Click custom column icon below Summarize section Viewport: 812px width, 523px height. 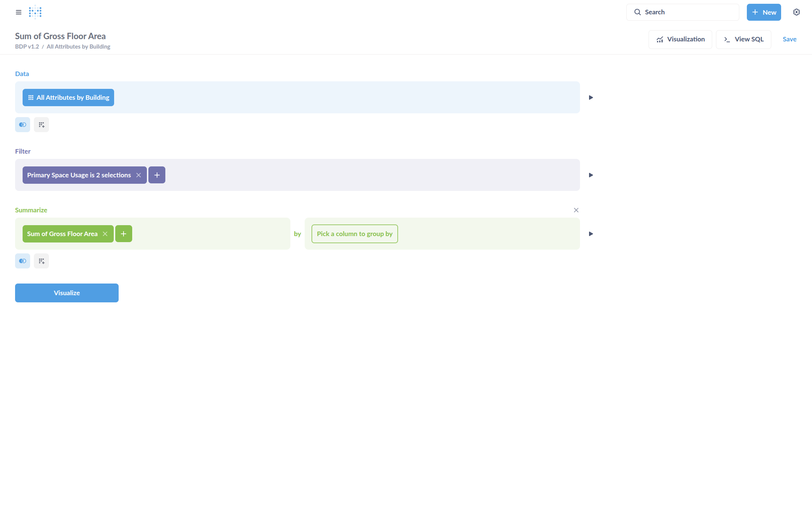pos(41,261)
